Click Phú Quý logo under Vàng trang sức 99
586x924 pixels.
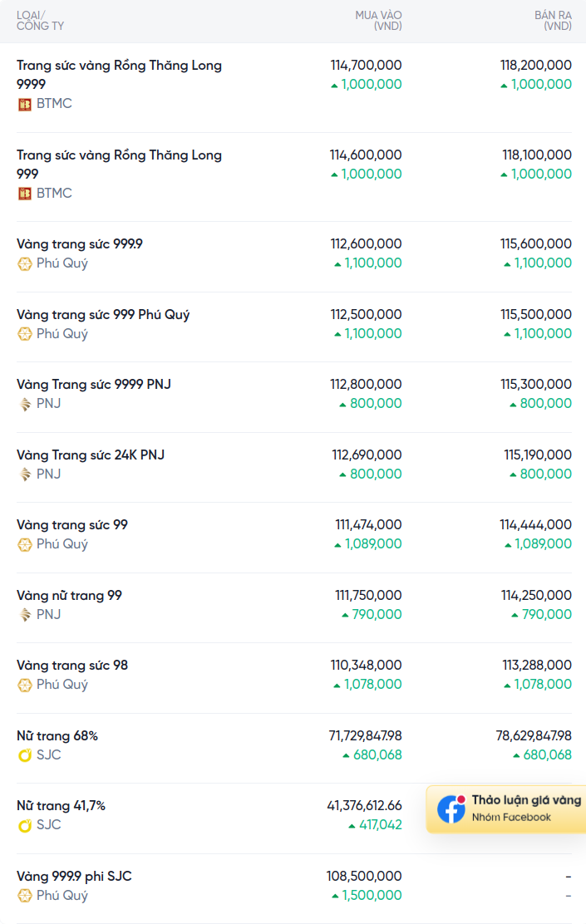pos(24,544)
